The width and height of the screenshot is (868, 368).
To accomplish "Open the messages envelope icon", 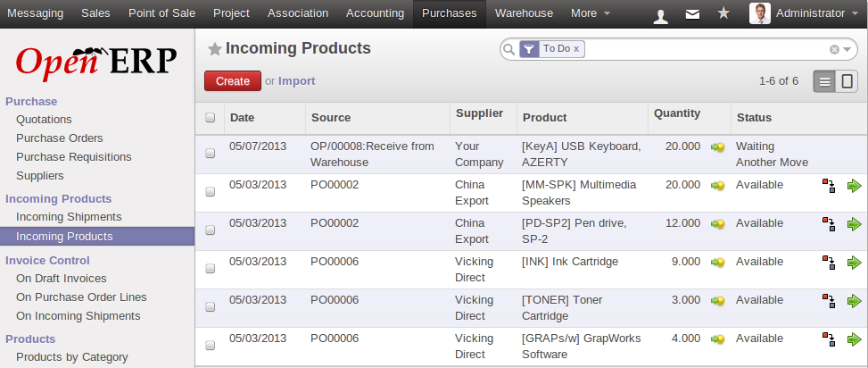I will [x=692, y=14].
